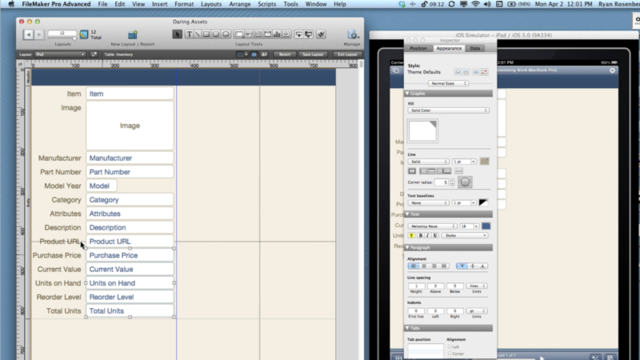Click the corner radius round control
640x360 pixels.
(465, 182)
